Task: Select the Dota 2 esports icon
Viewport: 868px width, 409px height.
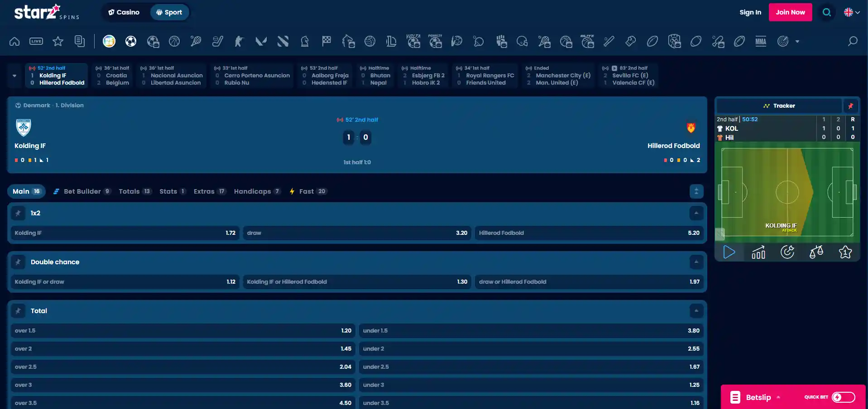Action: [x=283, y=42]
